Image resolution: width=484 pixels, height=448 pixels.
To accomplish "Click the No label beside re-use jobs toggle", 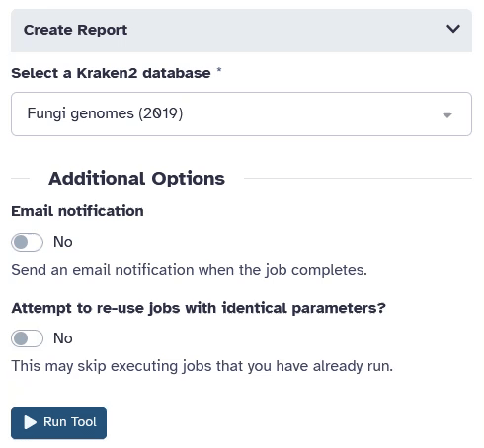I will tap(63, 338).
